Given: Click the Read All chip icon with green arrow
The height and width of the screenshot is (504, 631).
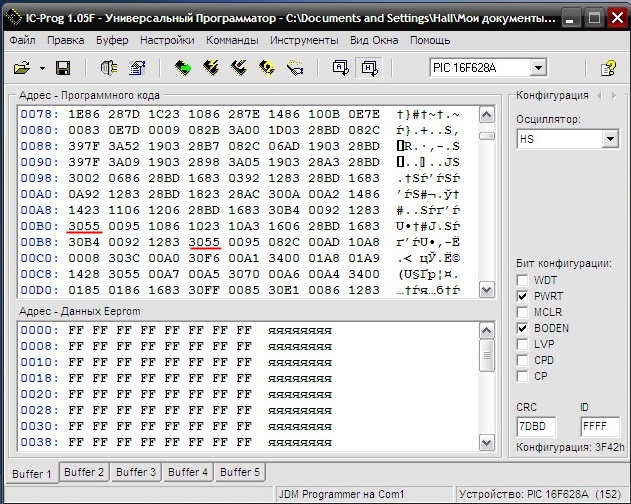Looking at the screenshot, I should click(x=183, y=68).
